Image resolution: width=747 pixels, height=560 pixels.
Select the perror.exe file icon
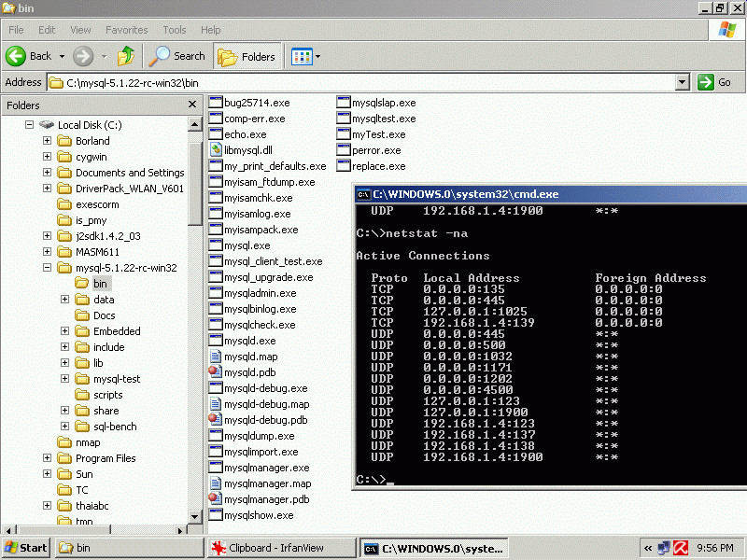pyautogui.click(x=344, y=149)
